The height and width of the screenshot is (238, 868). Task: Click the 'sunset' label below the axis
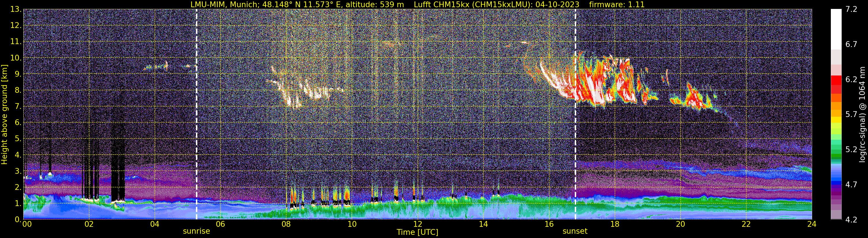(x=575, y=231)
